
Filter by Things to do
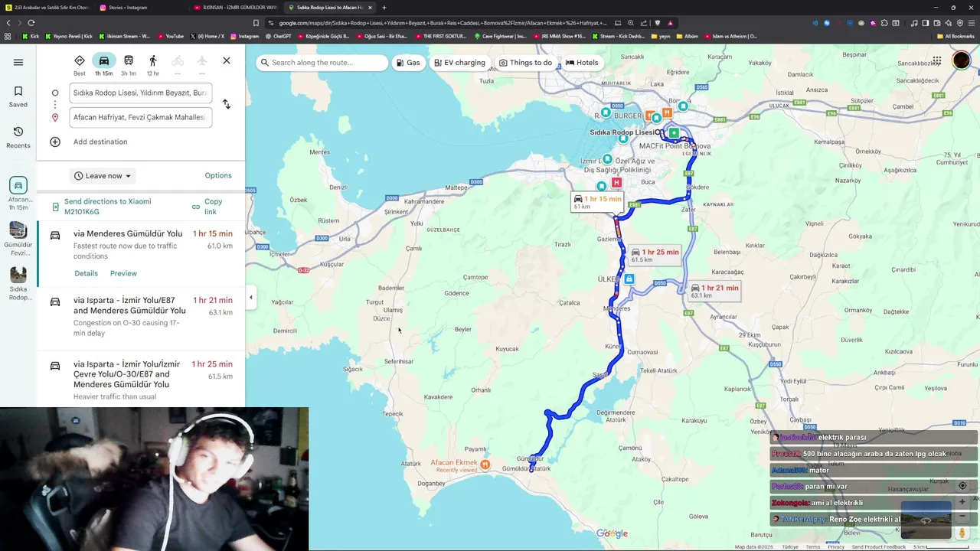click(525, 63)
